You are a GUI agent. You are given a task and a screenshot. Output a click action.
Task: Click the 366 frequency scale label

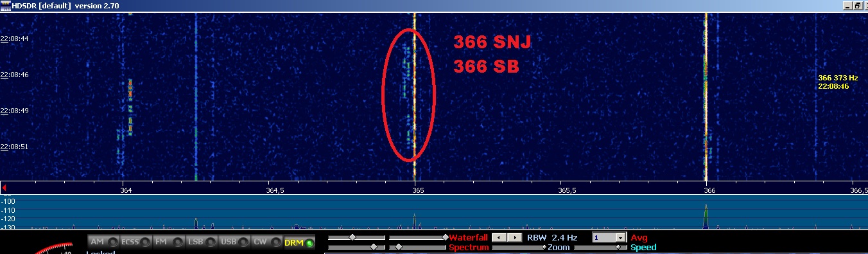tap(707, 190)
